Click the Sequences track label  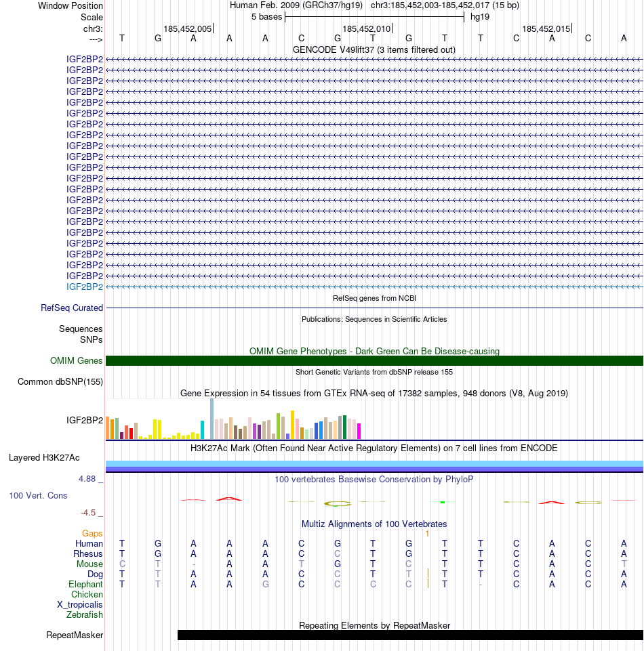(81, 329)
